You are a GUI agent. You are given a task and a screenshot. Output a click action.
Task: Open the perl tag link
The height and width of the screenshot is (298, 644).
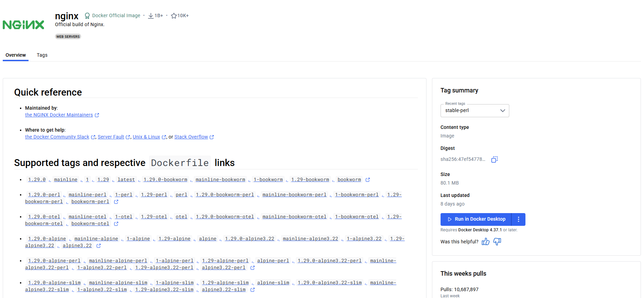coord(181,195)
